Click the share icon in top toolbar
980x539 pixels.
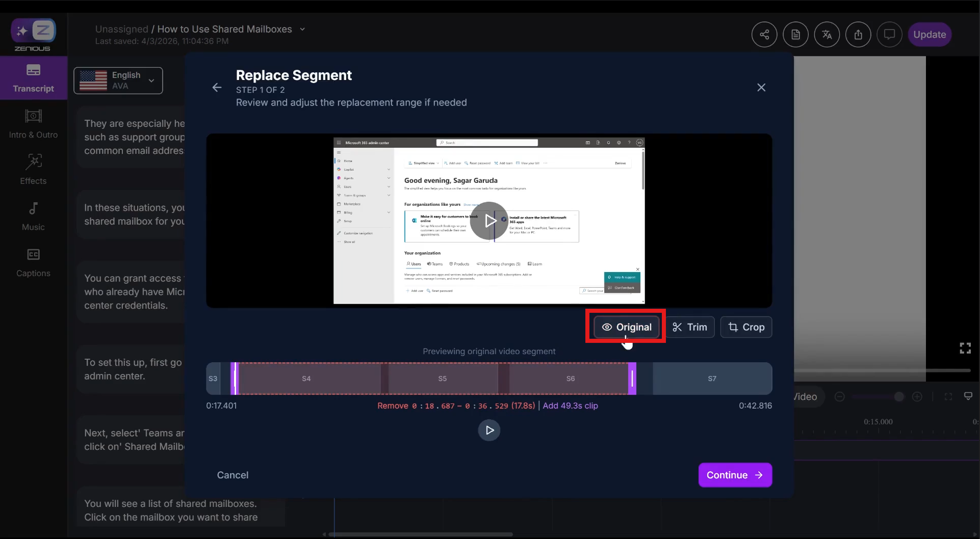764,35
